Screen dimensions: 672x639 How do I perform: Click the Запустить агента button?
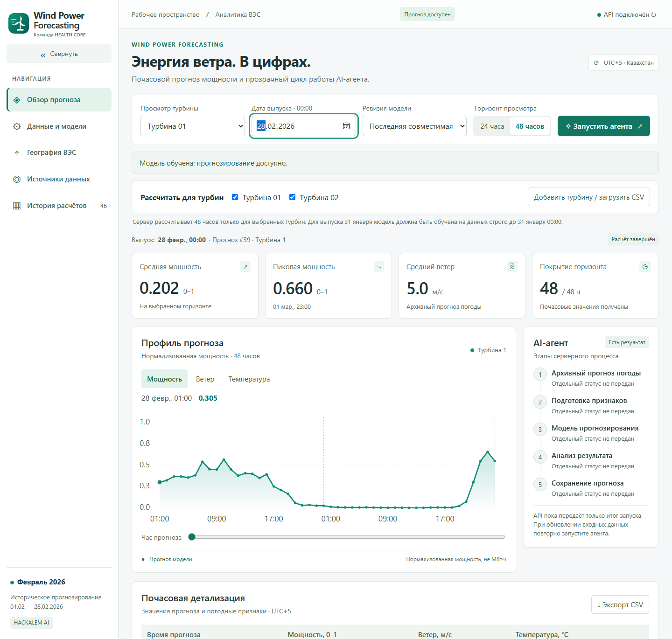coord(603,126)
